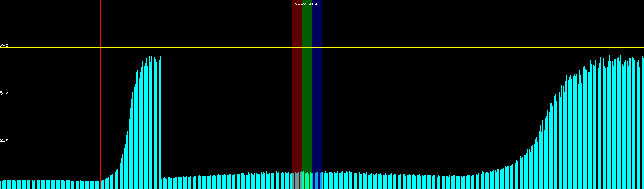
Task: Click the right red vertical marker line
Action: pos(463,94)
